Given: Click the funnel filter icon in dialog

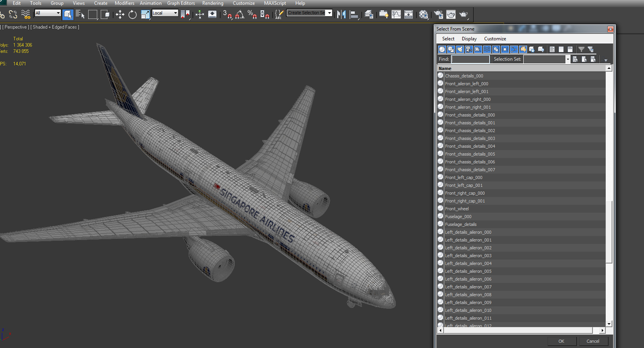Looking at the screenshot, I should [x=581, y=49].
